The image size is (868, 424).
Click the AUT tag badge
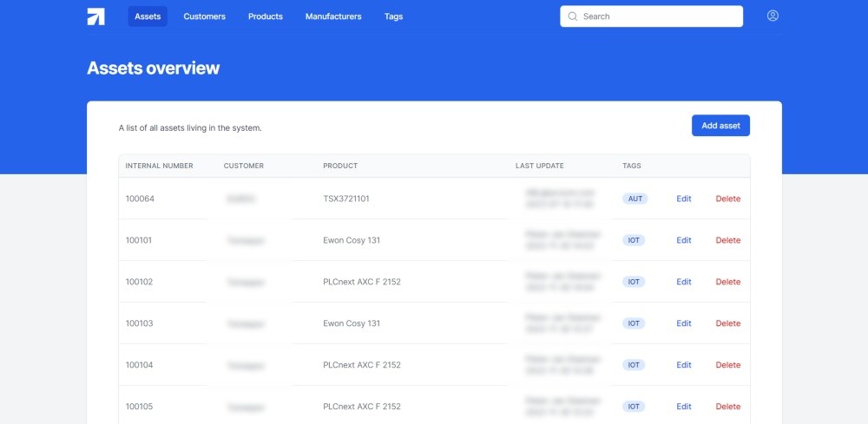635,199
